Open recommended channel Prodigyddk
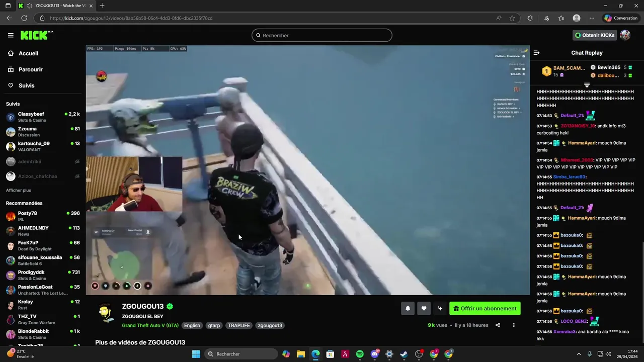This screenshot has height=362, width=644. [43, 275]
